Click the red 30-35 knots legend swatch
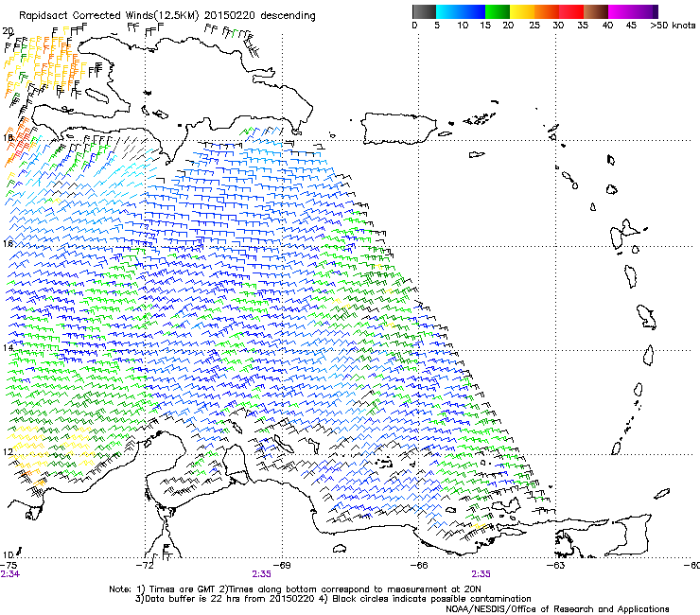The image size is (700, 615). [571, 11]
